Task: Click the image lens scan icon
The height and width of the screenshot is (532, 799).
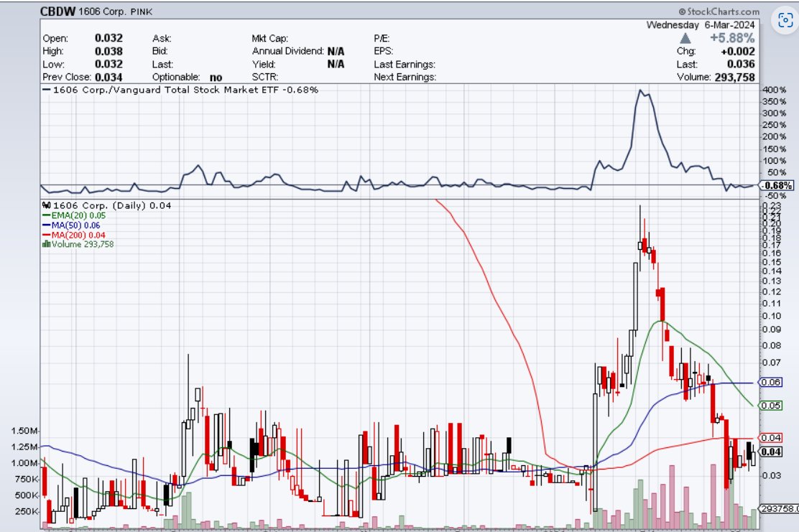Action: pos(785,20)
